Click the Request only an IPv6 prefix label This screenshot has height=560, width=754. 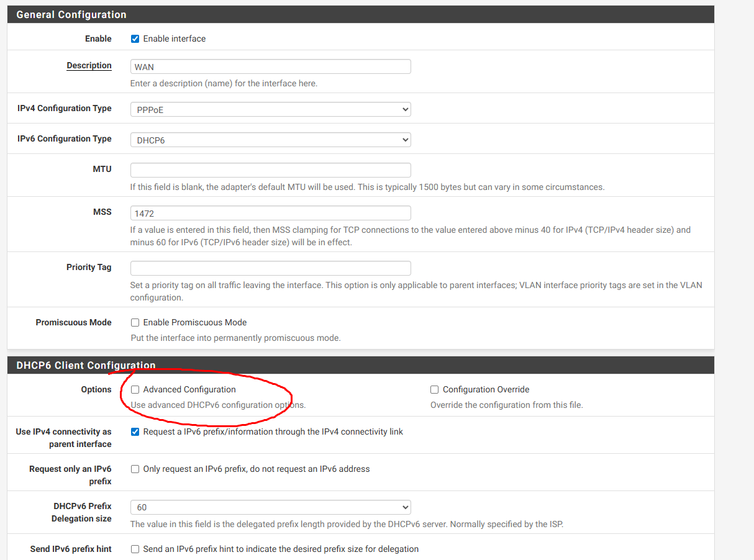tap(70, 475)
